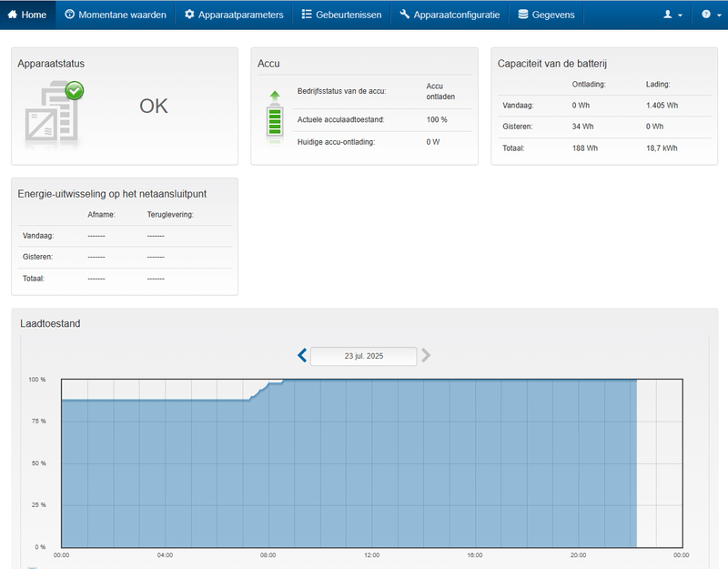Click the 75 % axis label on the chart
Viewport: 728px width, 569px height.
click(39, 422)
